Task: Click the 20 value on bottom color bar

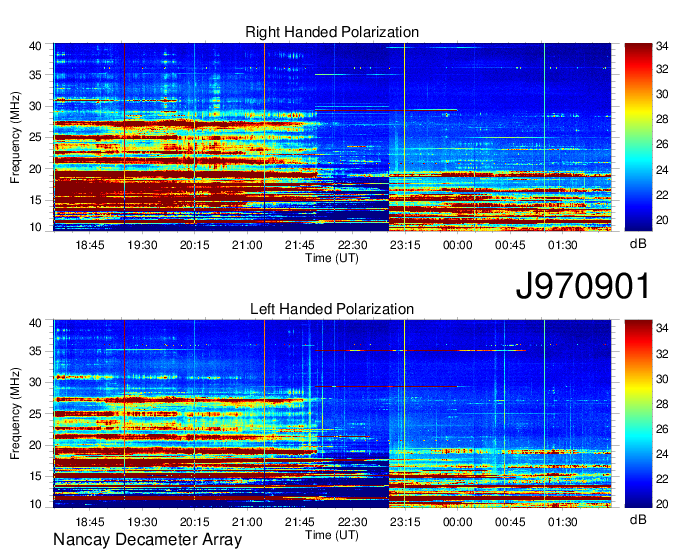Action: (662, 503)
